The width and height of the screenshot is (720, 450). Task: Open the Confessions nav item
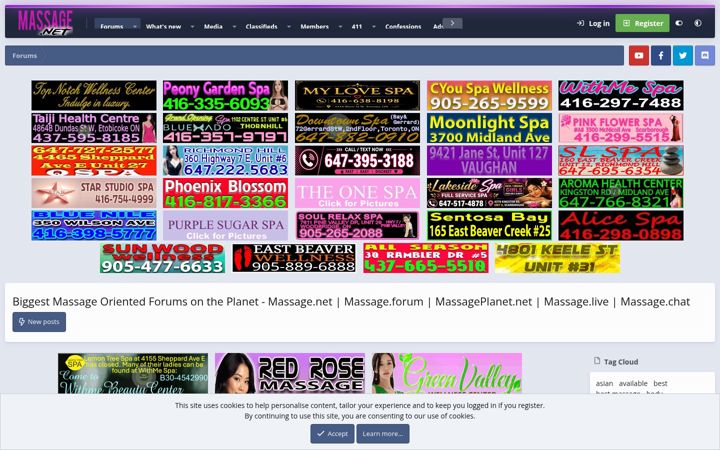pyautogui.click(x=403, y=26)
